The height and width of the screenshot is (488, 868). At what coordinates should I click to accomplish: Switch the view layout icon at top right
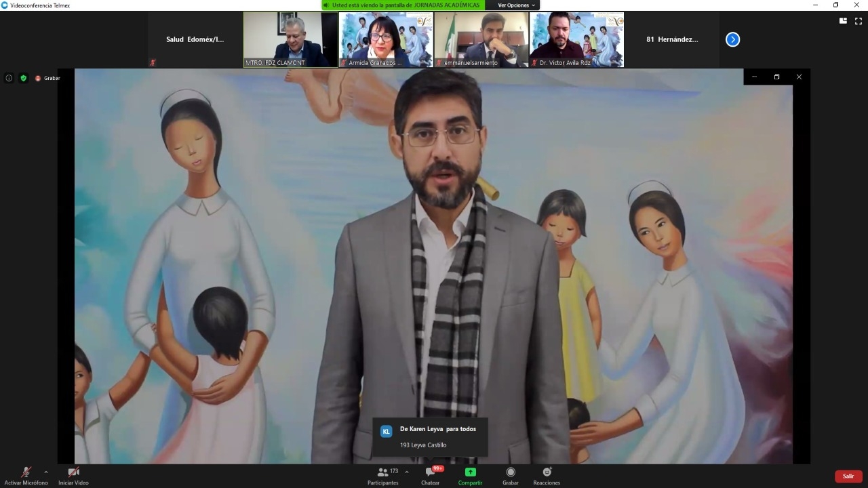click(x=843, y=21)
